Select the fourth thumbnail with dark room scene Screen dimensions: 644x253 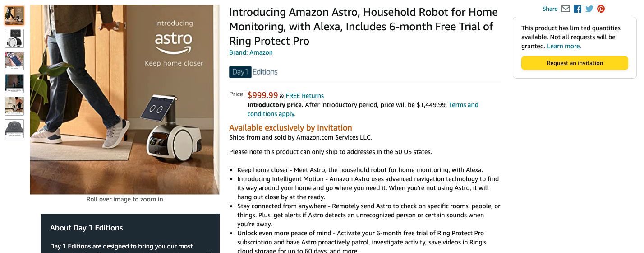coord(14,84)
